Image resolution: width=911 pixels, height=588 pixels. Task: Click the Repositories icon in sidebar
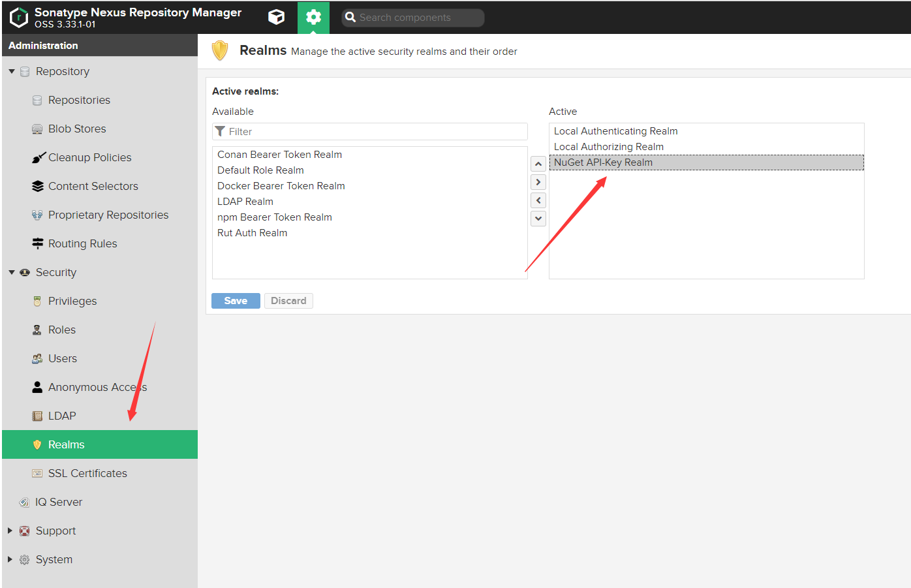coord(37,101)
